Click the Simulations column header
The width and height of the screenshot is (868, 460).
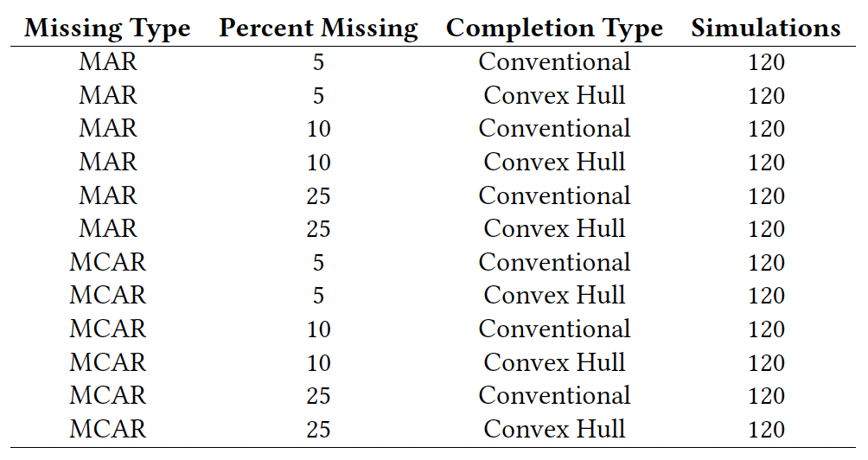tap(766, 28)
